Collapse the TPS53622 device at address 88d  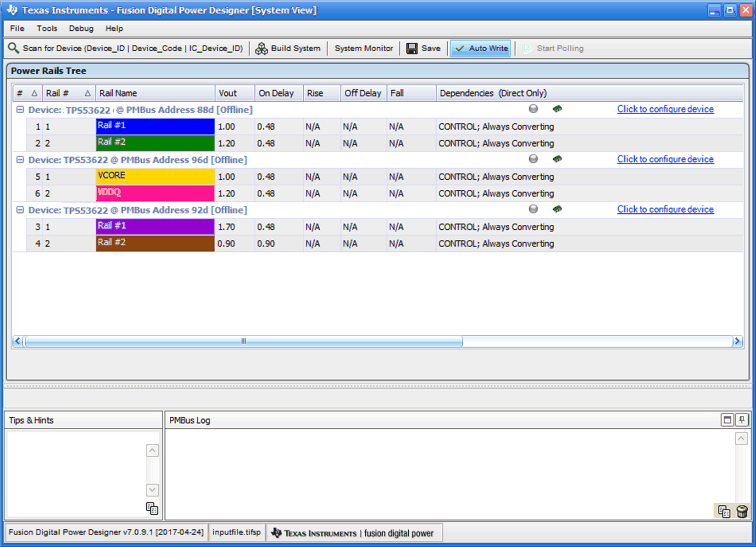(20, 110)
